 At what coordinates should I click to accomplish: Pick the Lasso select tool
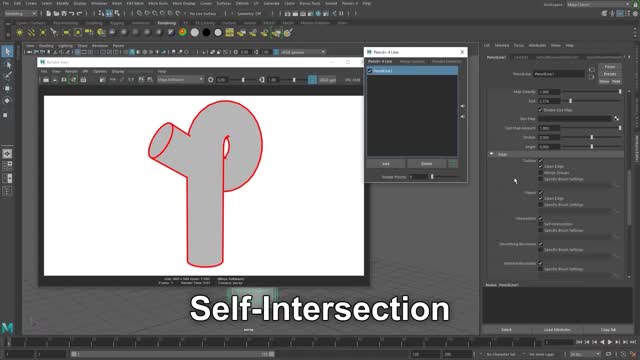point(7,64)
